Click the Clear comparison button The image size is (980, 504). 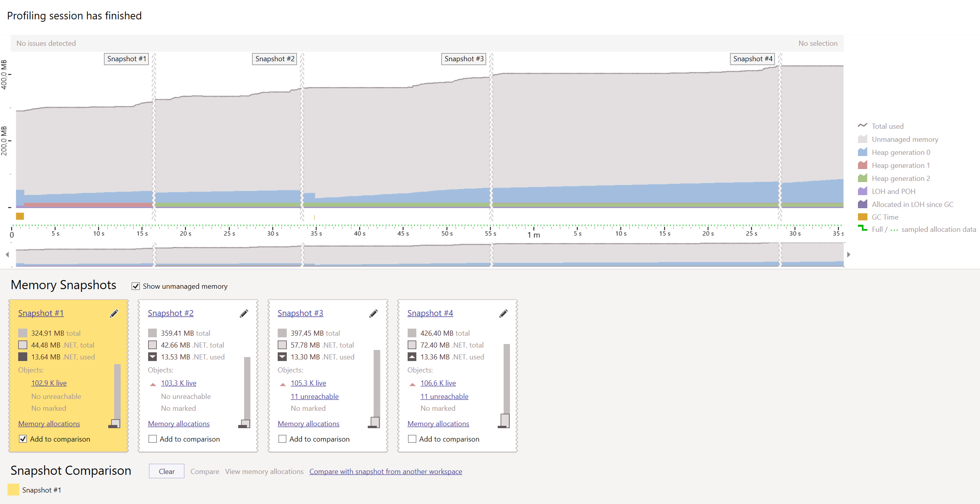[x=166, y=471]
